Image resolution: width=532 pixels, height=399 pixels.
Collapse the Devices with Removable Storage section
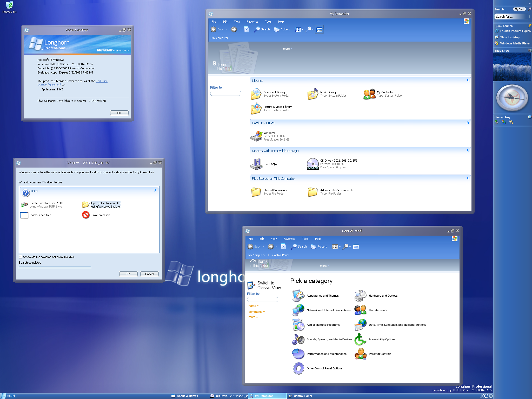(468, 150)
